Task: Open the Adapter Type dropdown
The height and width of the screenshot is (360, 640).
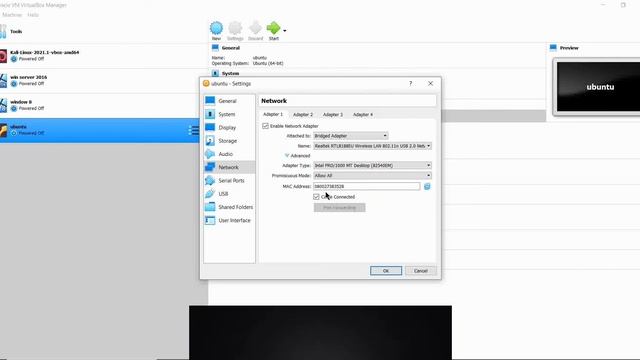Action: tap(372, 165)
